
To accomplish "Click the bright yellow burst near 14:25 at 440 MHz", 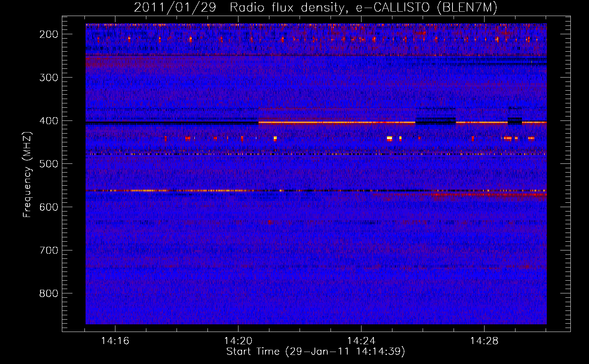I will pyautogui.click(x=390, y=138).
